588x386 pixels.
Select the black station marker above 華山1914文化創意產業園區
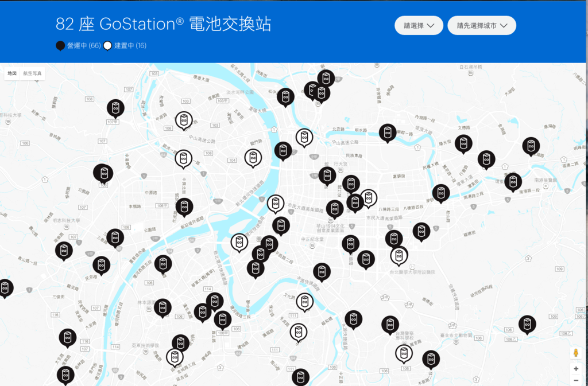pyautogui.click(x=335, y=209)
